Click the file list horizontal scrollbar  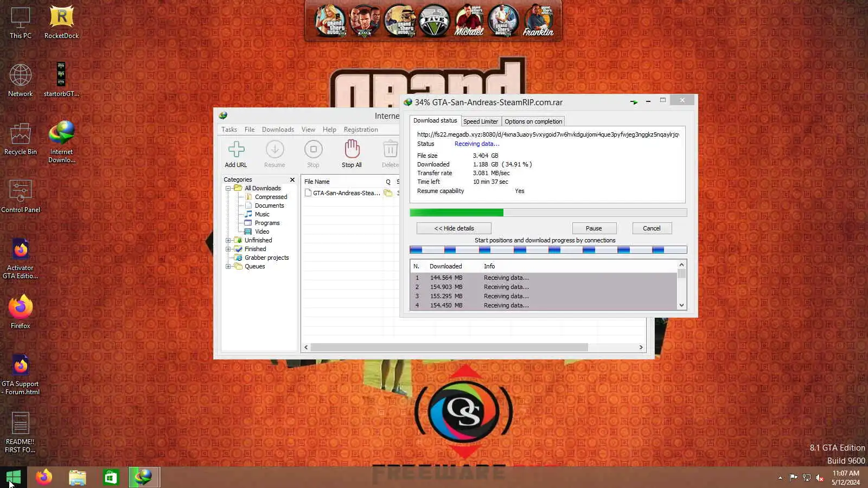(x=449, y=347)
